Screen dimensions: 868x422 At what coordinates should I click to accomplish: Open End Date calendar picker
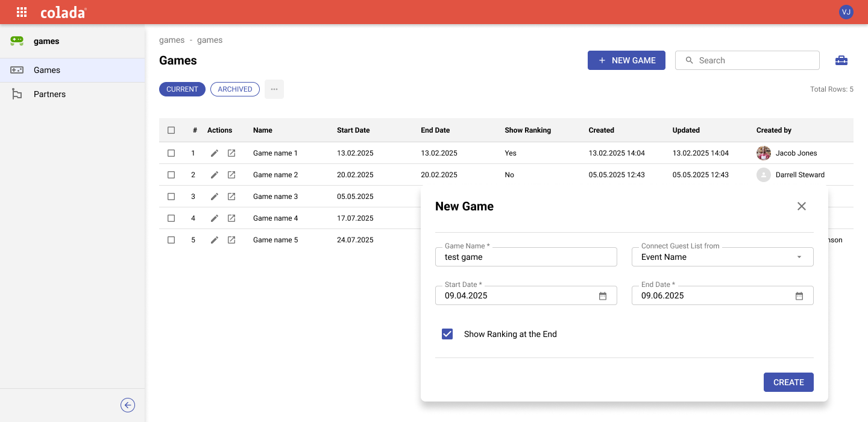[799, 296]
